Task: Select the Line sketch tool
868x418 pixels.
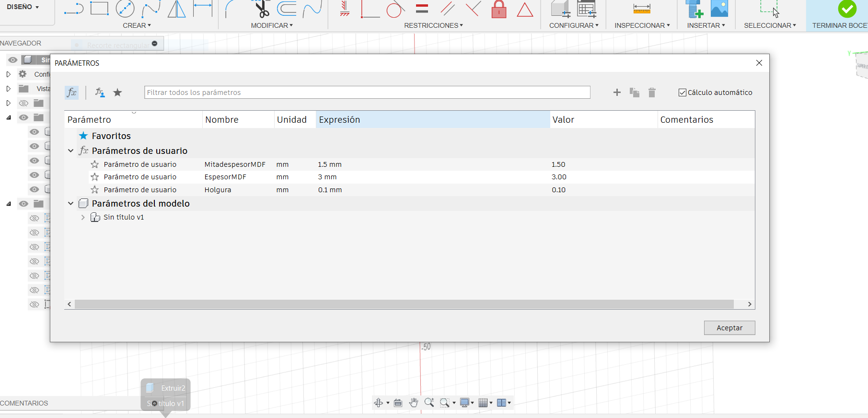Action: point(74,9)
